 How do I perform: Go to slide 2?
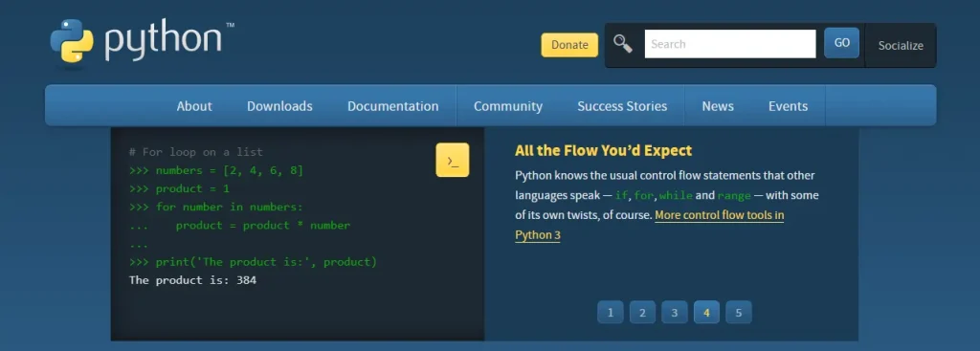click(642, 313)
